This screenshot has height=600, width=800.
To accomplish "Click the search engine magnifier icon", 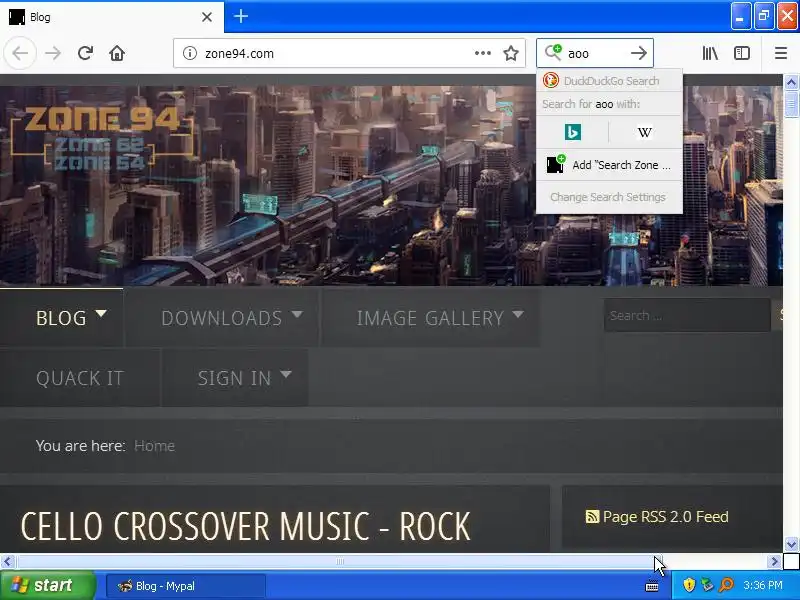I will point(553,53).
